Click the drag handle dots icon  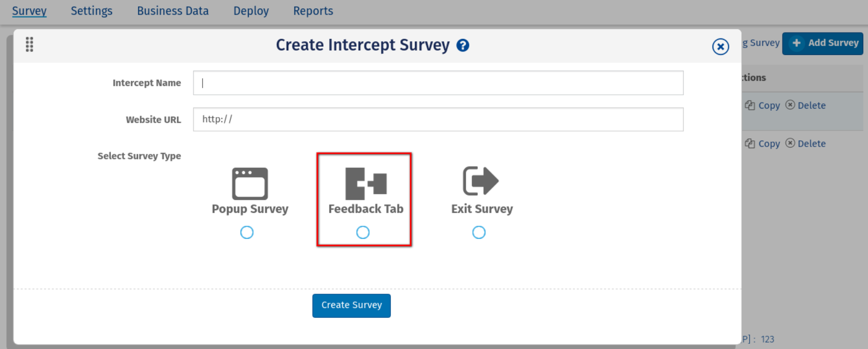[x=30, y=45]
